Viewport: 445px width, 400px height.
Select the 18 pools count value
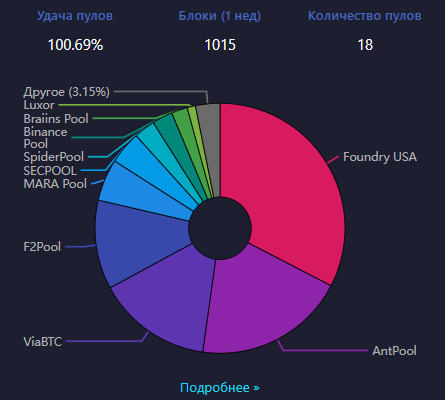click(x=365, y=45)
